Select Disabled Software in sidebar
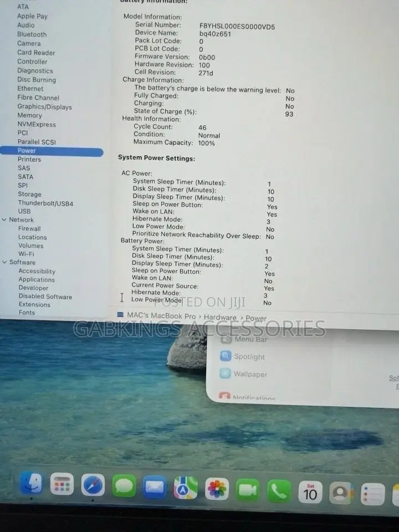The image size is (399, 532). pyautogui.click(x=45, y=296)
